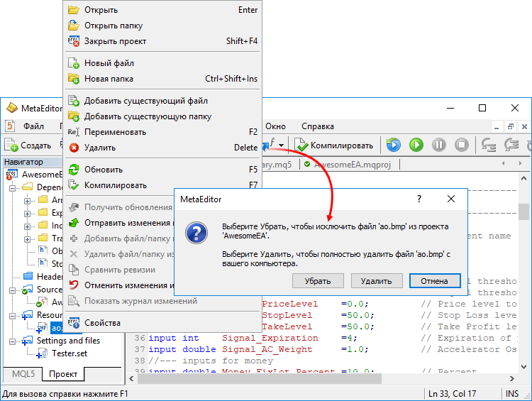Switch to the MQL5 navigator tab
532x401 pixels.
23,374
